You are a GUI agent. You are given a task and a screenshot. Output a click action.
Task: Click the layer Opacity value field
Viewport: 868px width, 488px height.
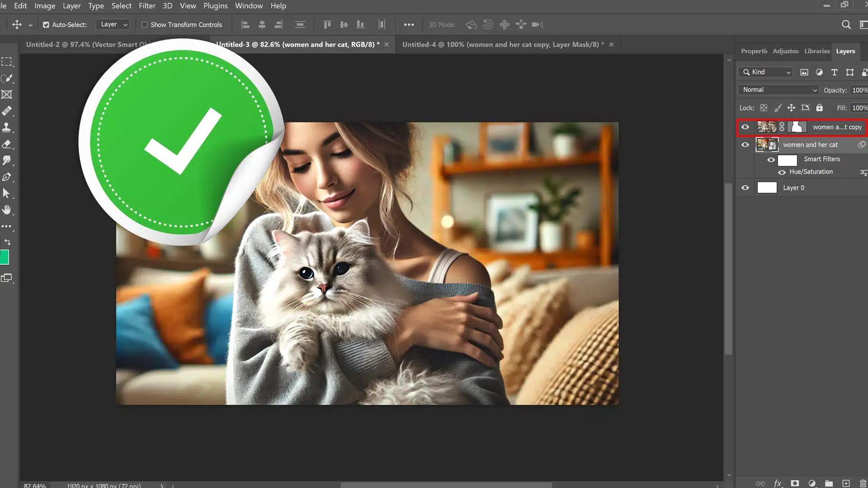pos(859,90)
